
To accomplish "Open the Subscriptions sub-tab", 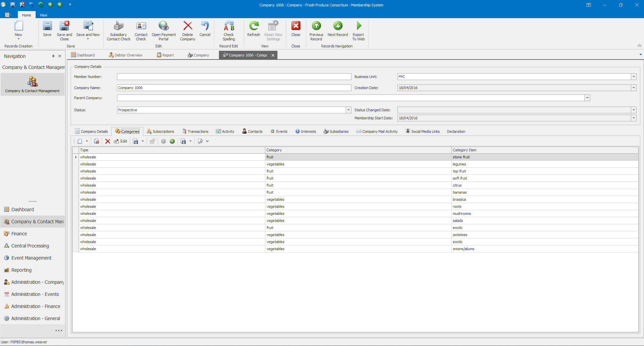I will click(160, 131).
